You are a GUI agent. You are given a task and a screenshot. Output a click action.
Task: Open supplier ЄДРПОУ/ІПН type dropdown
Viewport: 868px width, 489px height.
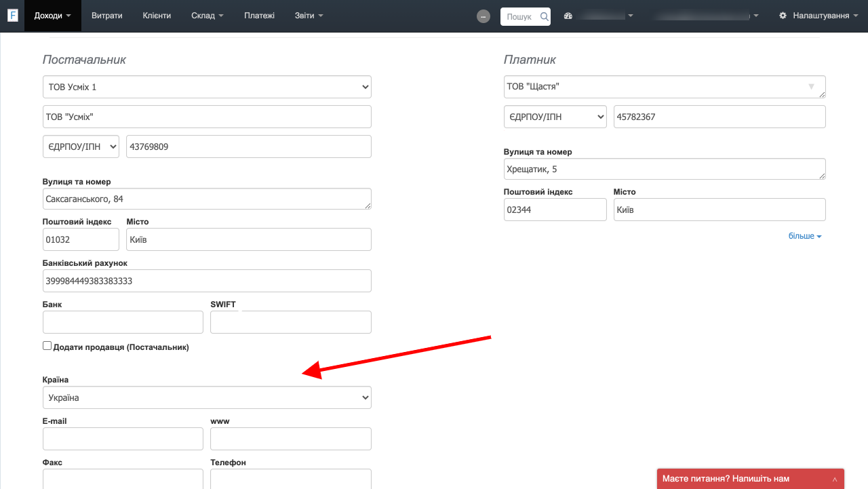81,146
